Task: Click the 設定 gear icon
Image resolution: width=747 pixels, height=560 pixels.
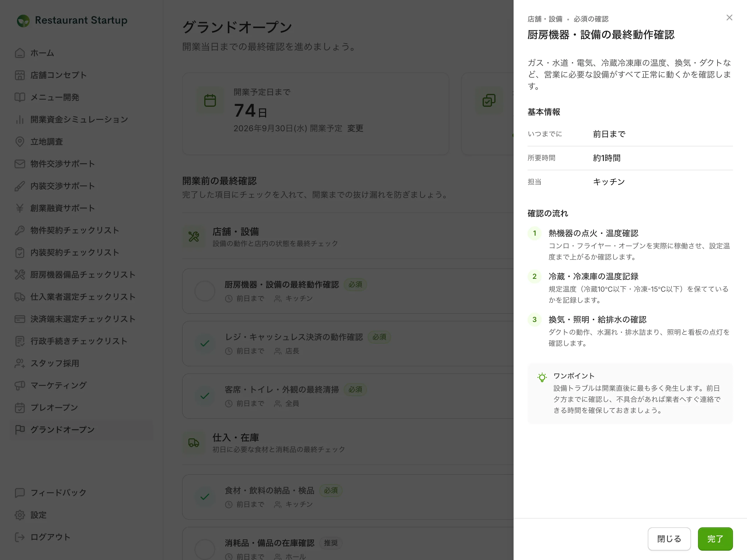Action: point(20,515)
